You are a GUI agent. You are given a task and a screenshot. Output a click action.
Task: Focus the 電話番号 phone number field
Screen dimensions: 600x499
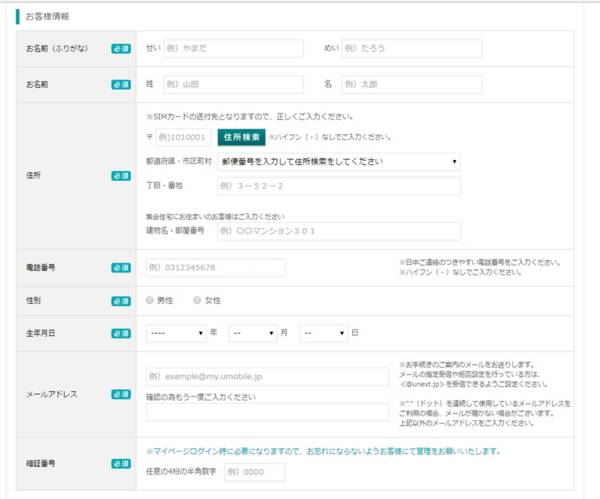point(216,268)
